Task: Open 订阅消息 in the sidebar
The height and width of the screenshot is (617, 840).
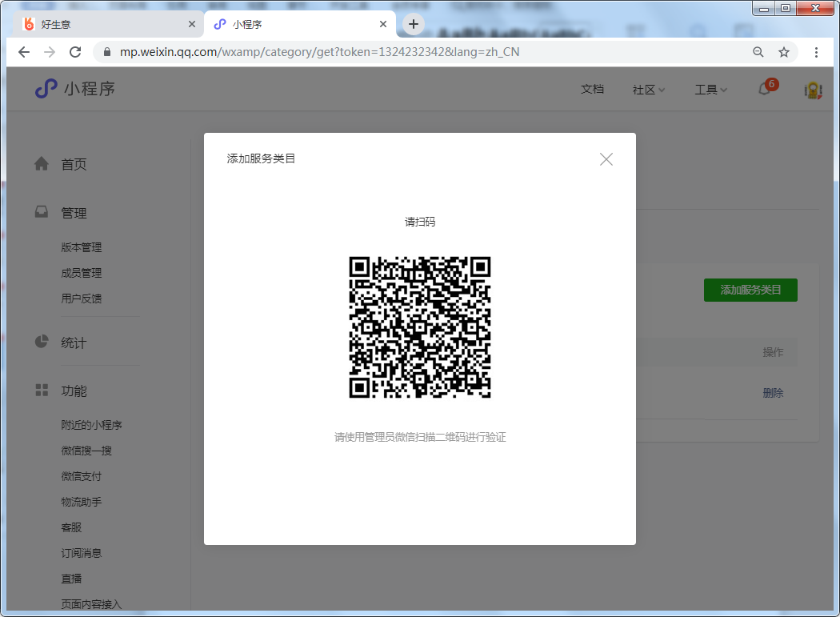Action: 82,553
